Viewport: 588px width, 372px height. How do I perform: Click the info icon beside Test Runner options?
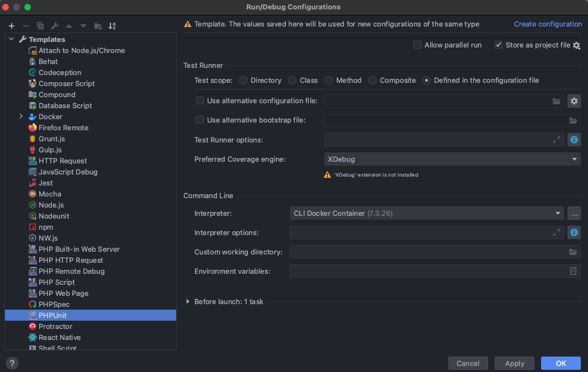coord(574,140)
